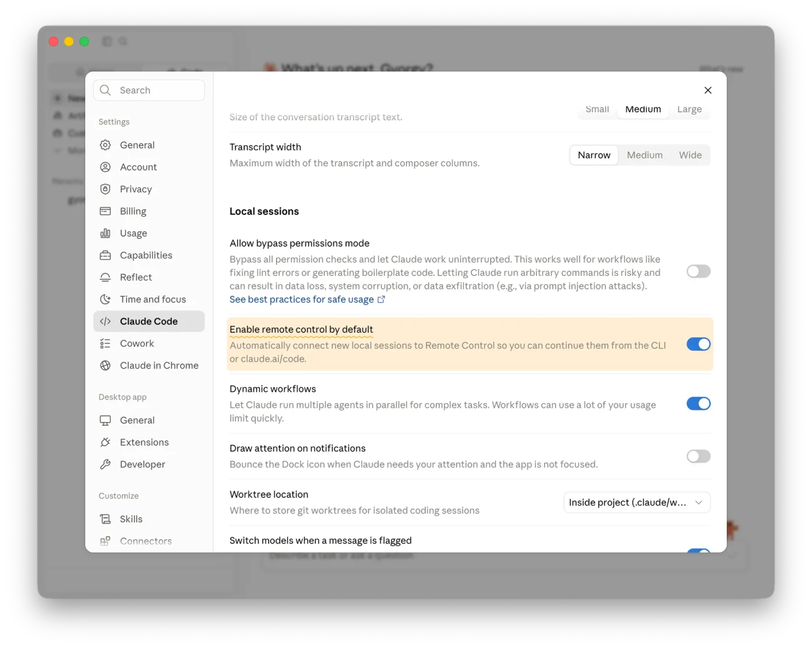Click the Claude Code brackets icon
Image resolution: width=812 pixels, height=648 pixels.
pyautogui.click(x=105, y=321)
